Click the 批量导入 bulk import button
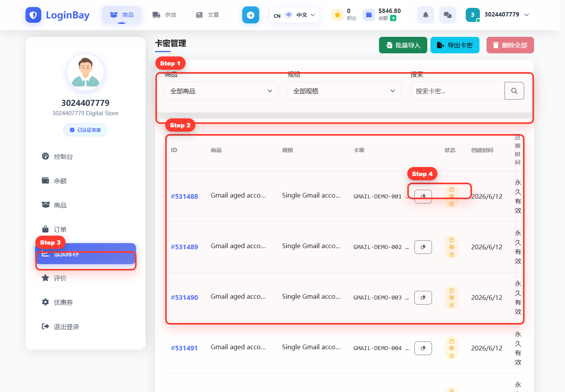The image size is (565, 392). (x=403, y=45)
